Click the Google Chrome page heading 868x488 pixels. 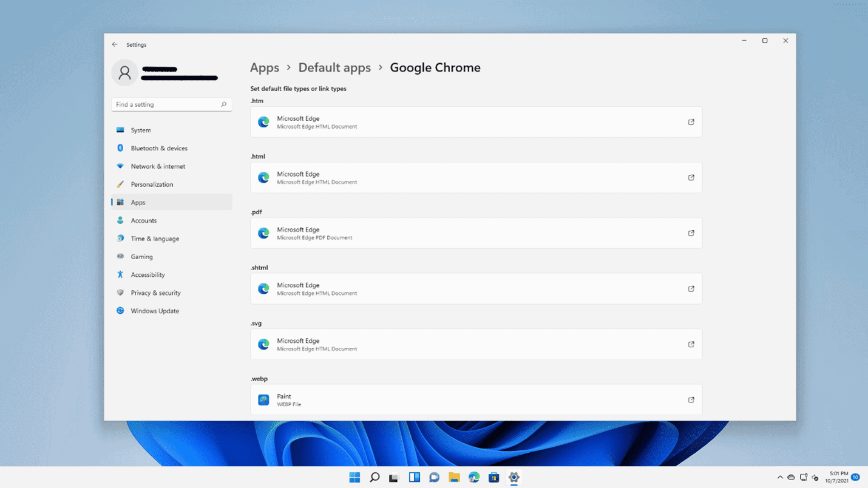435,68
